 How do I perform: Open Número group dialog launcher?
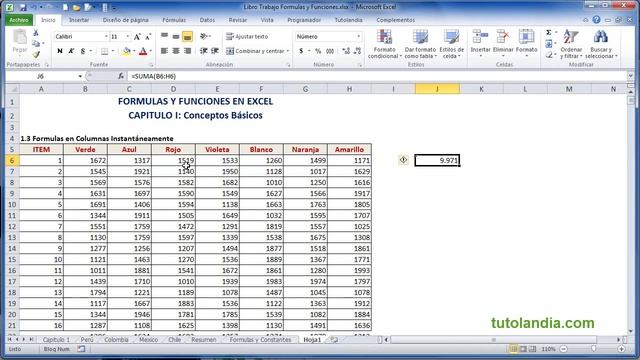tap(360, 65)
